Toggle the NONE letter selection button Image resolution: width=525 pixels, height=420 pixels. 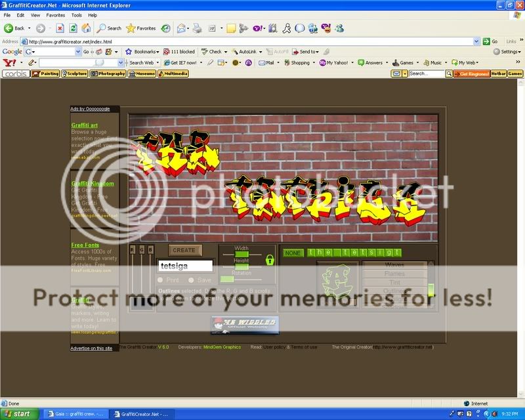pos(293,253)
